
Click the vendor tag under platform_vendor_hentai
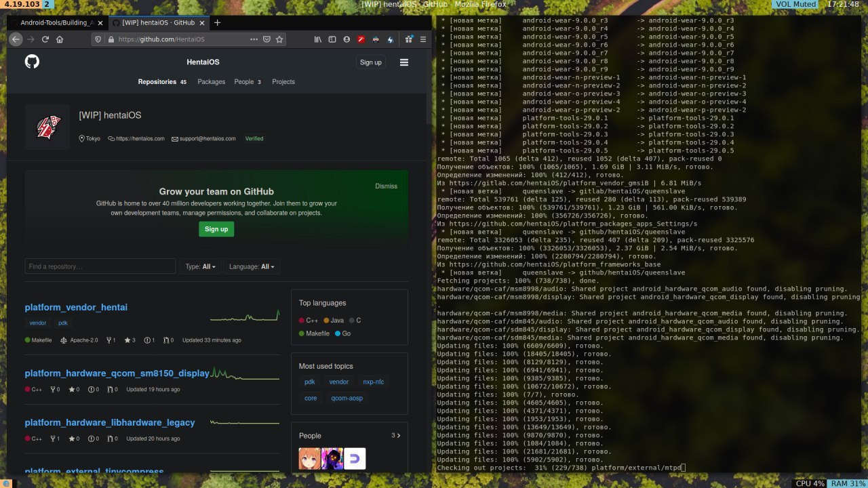(38, 323)
